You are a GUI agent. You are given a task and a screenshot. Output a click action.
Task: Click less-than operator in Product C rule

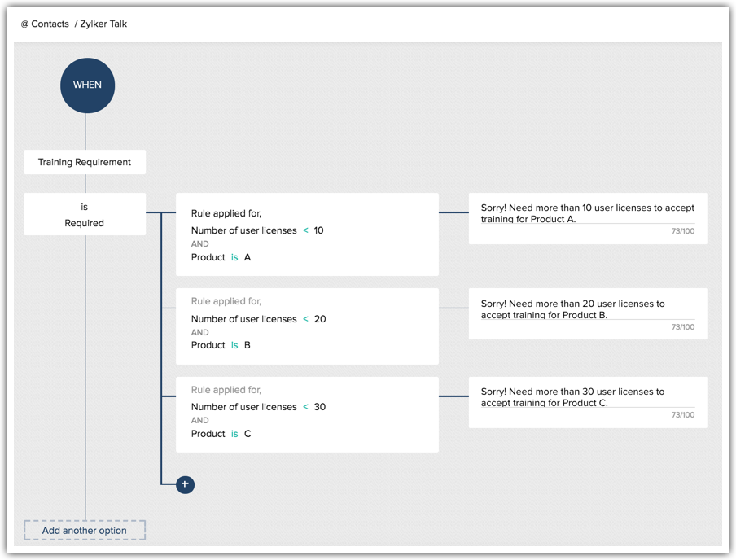coord(305,407)
